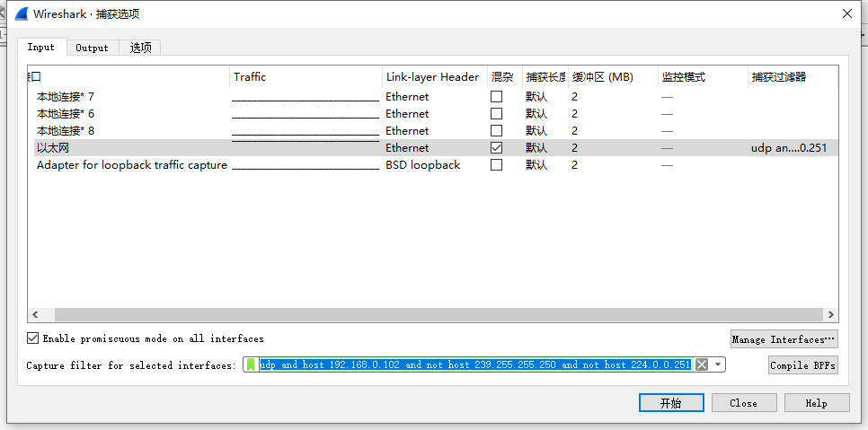
Task: Close the Wireshark capture options window
Action: tap(847, 14)
